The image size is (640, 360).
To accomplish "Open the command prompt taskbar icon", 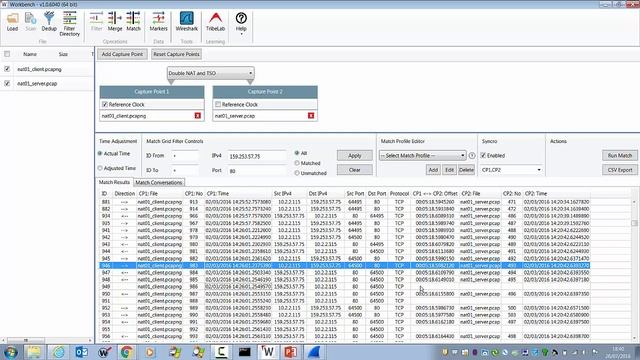I will [244, 352].
